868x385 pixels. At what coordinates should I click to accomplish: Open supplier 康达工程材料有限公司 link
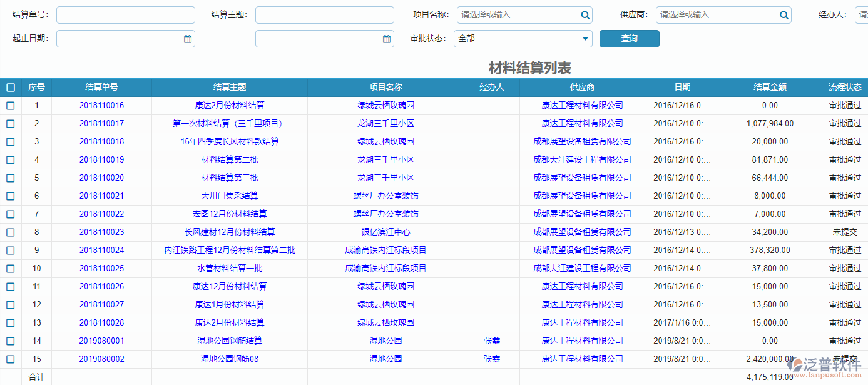click(x=582, y=105)
